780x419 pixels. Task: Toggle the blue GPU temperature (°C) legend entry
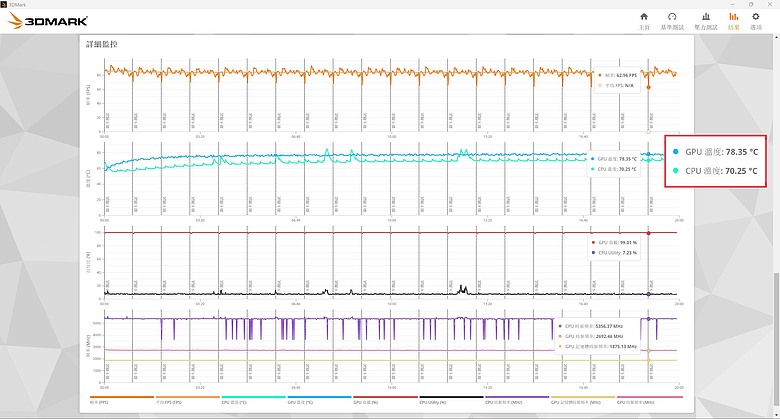click(319, 400)
